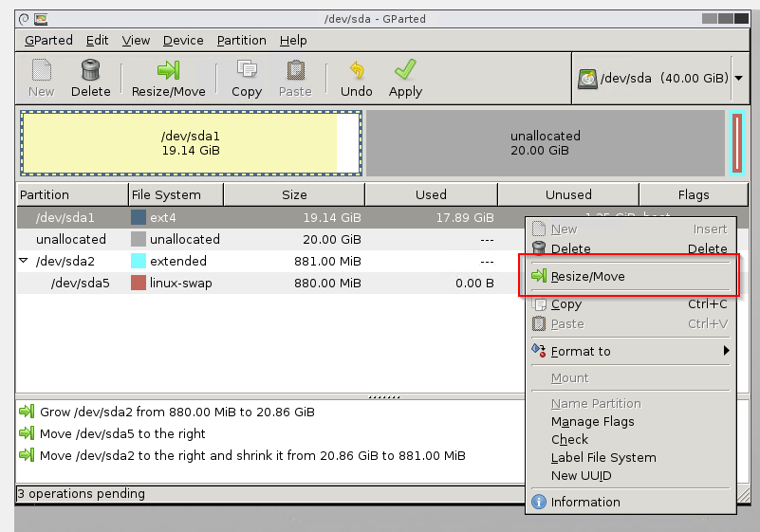Click the window resize grip in the bottom corner

click(744, 494)
